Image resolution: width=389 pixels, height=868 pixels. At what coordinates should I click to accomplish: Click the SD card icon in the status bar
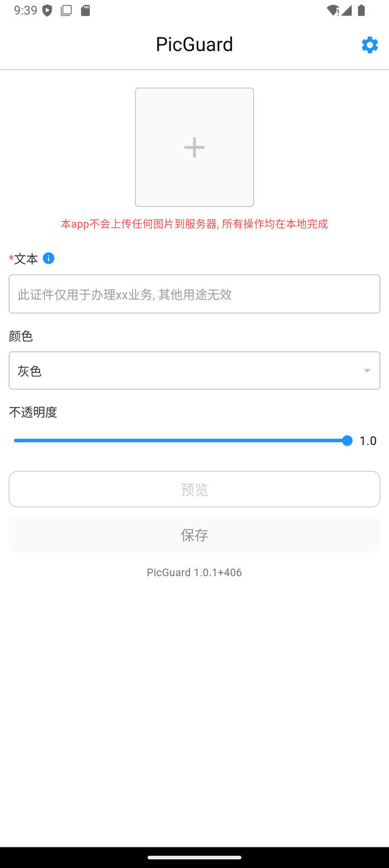pos(84,10)
